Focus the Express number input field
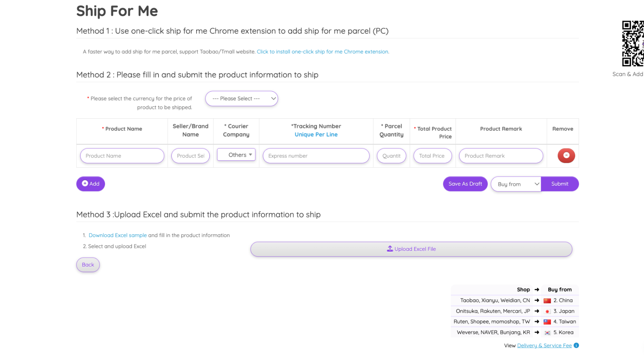This screenshot has height=360, width=644. pos(316,156)
